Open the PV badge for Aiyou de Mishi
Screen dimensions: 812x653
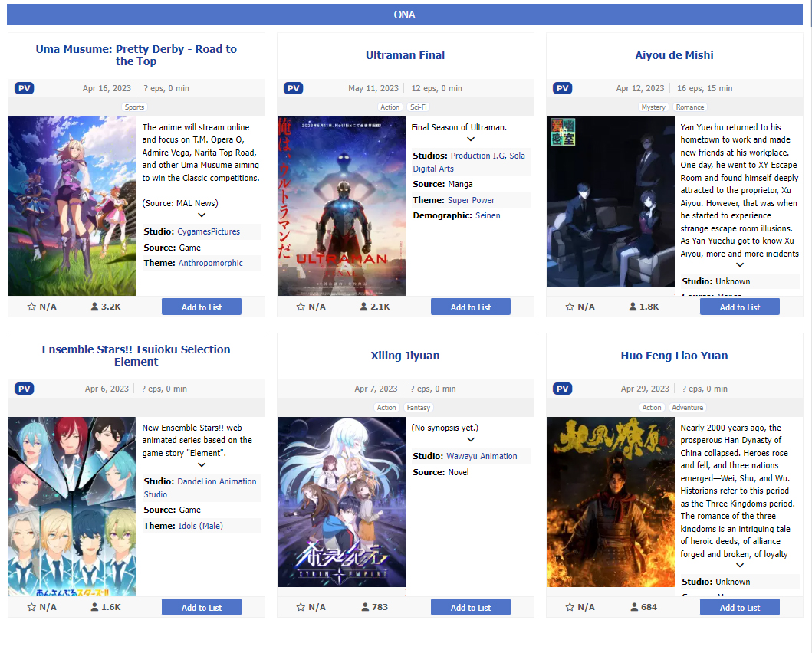point(562,88)
